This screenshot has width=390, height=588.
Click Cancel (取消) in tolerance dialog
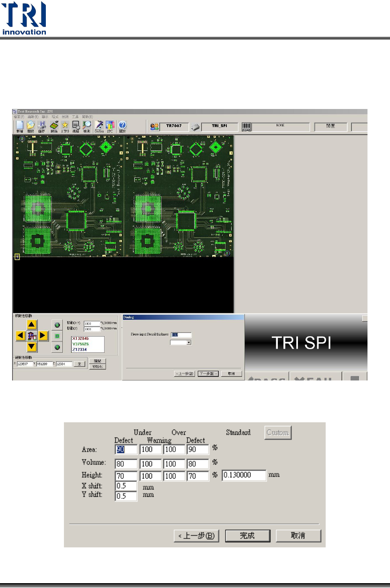click(298, 536)
